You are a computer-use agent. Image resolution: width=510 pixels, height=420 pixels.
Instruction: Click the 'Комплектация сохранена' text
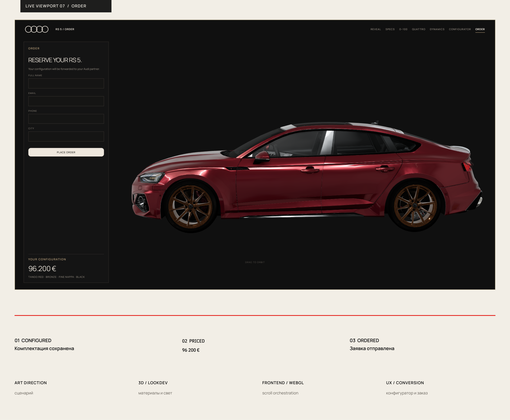44,348
